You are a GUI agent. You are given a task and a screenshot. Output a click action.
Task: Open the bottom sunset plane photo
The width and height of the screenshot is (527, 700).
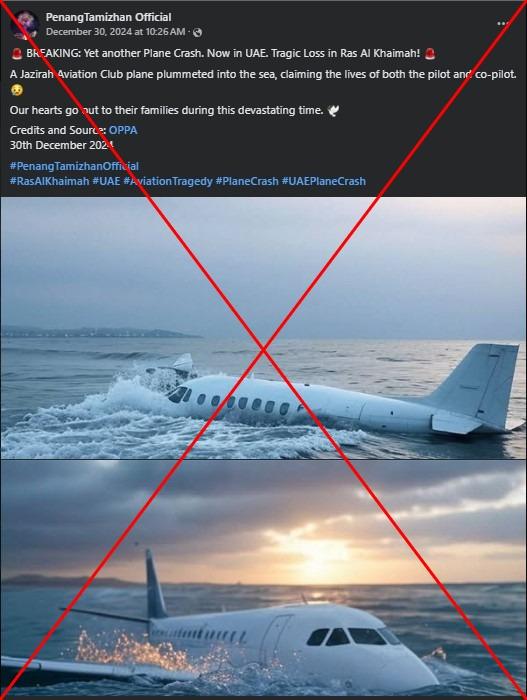coord(263,578)
